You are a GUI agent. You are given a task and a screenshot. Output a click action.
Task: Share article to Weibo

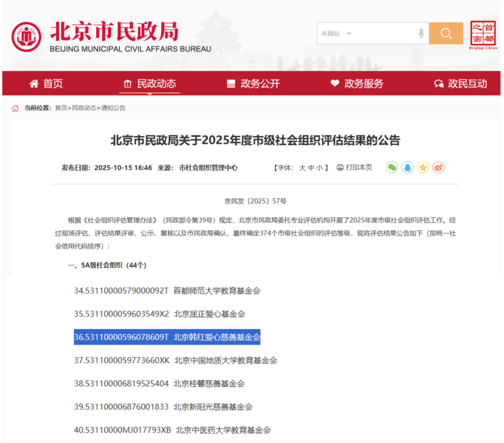(x=438, y=168)
